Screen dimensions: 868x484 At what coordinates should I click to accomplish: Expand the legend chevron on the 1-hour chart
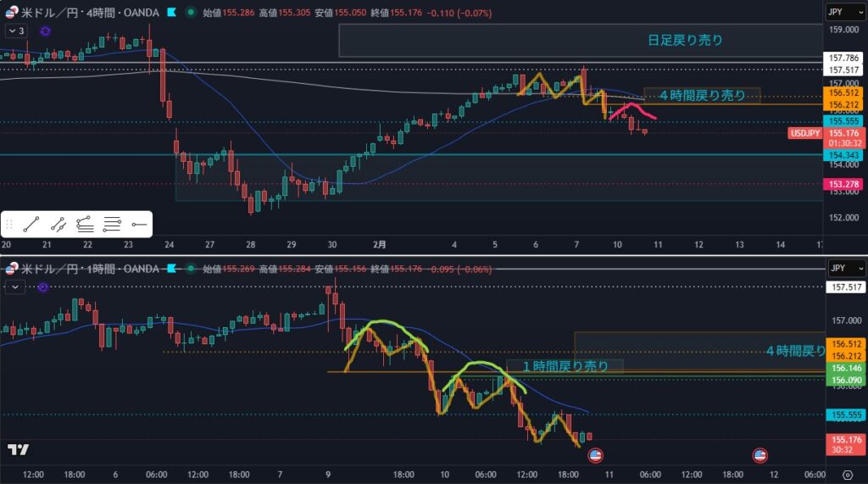pyautogui.click(x=14, y=287)
